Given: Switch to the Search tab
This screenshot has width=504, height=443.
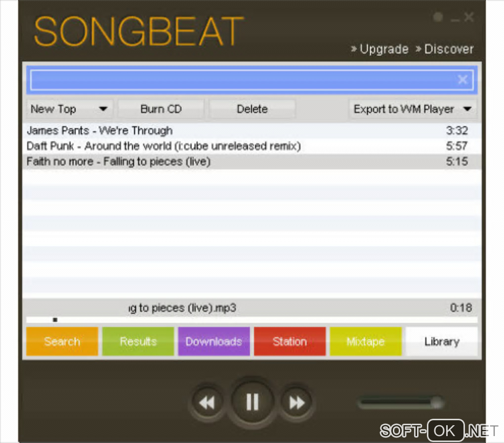Looking at the screenshot, I should tap(62, 341).
